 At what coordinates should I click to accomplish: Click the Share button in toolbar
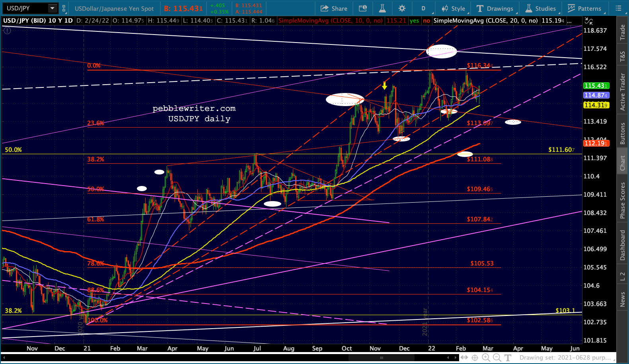(334, 8)
